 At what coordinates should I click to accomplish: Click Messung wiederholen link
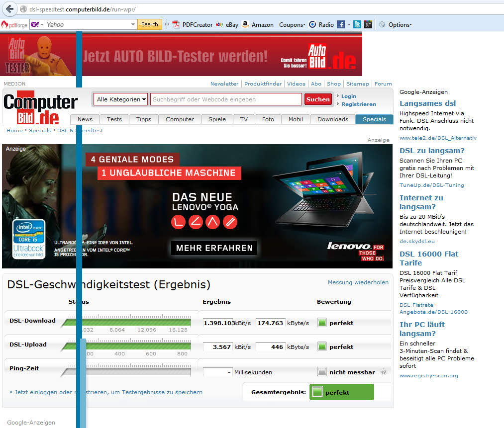(358, 282)
